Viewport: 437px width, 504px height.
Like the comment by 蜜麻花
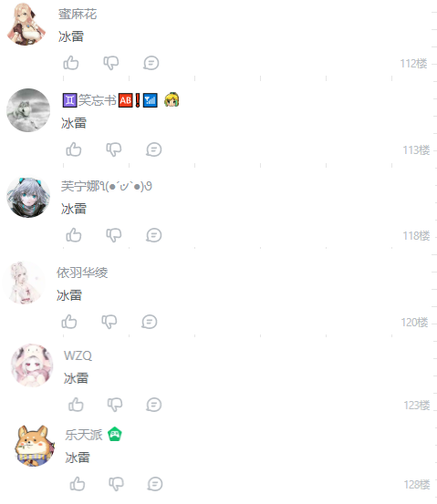coord(71,63)
